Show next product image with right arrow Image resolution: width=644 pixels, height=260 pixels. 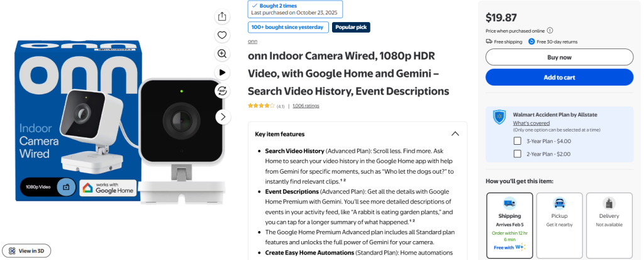pos(223,117)
